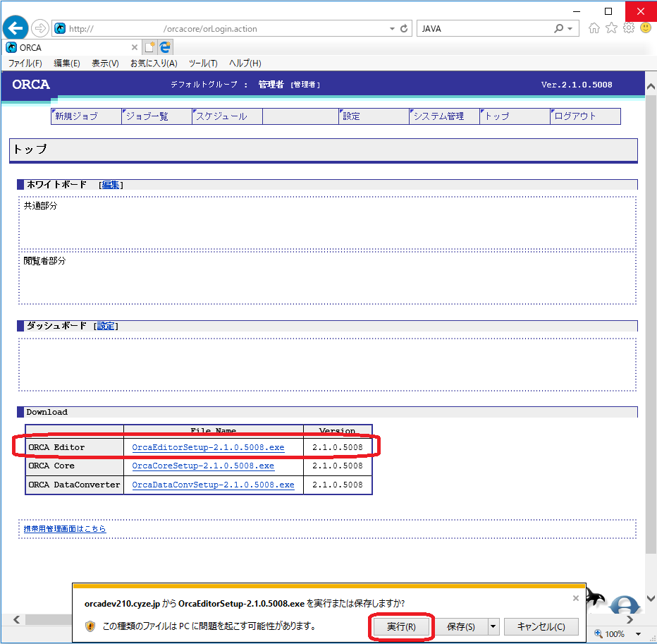
Task: Click the ログアウト navigation tab
Action: click(585, 116)
